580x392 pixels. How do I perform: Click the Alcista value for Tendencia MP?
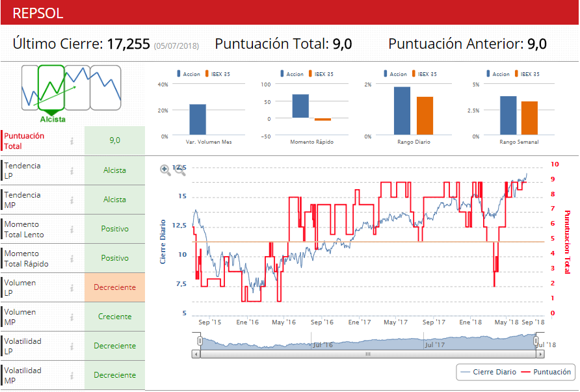114,200
